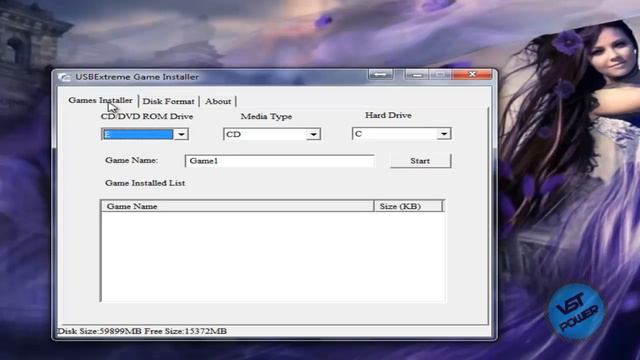Screen dimensions: 640x360
Task: Click the wide arrow button in title bar
Action: [x=380, y=74]
